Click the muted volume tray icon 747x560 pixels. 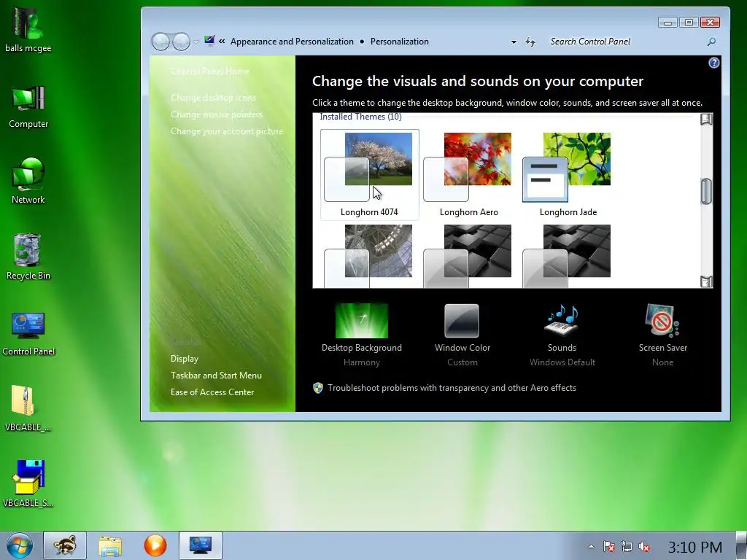[x=644, y=547]
